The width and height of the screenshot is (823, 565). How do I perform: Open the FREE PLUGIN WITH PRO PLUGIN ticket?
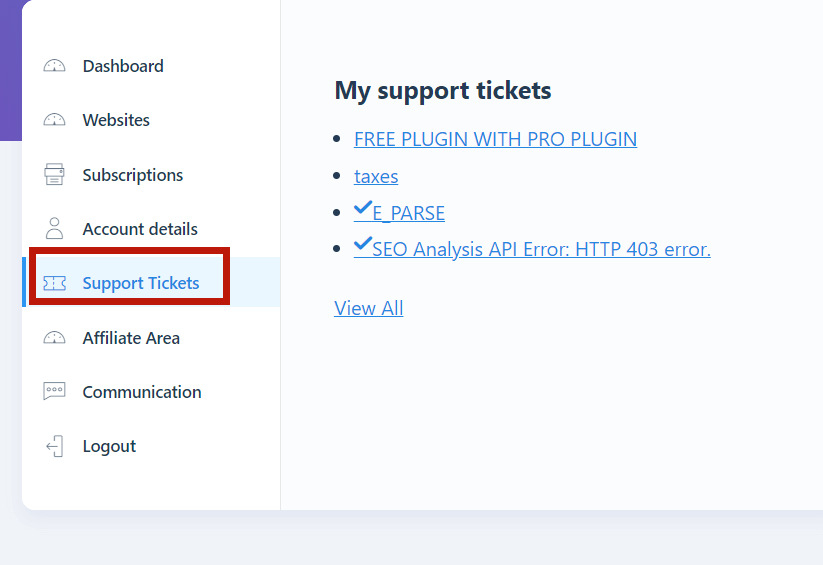495,139
